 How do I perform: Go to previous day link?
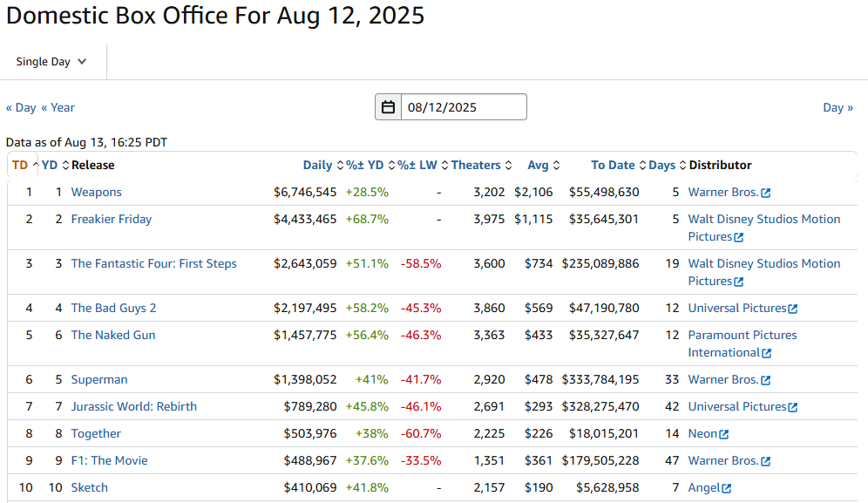pyautogui.click(x=21, y=107)
